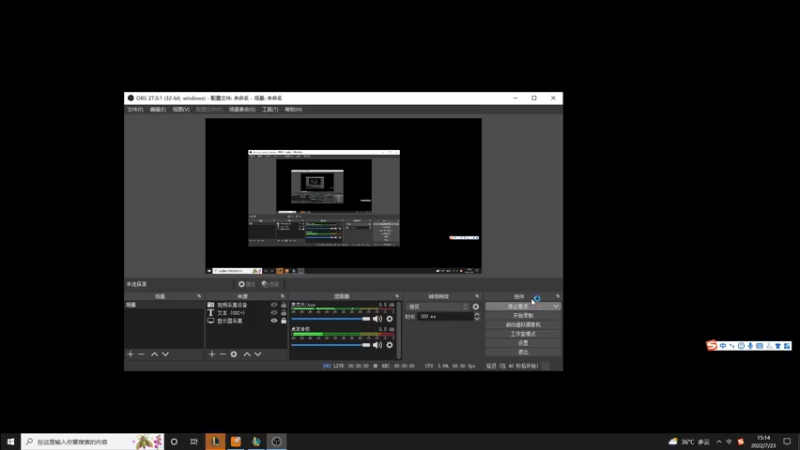Screen dimensions: 800x450
Task: Adjust the 麦克风/Aux volume slider
Action: pos(331,319)
